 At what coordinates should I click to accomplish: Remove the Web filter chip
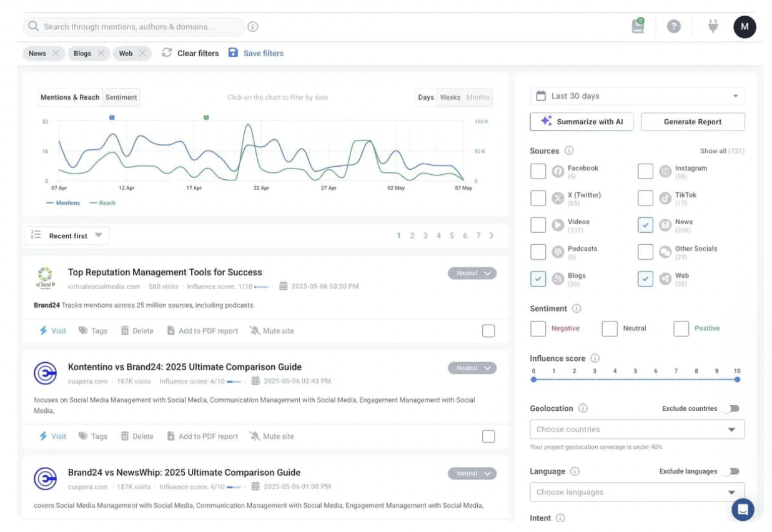tap(143, 53)
